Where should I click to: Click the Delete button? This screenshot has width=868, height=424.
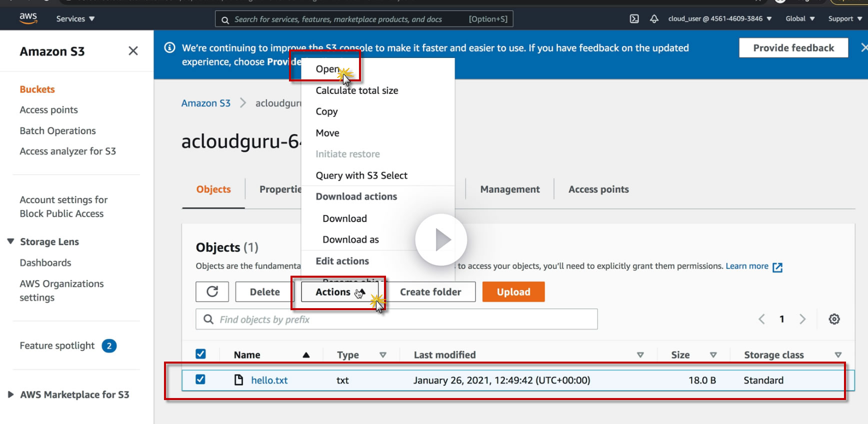point(264,292)
